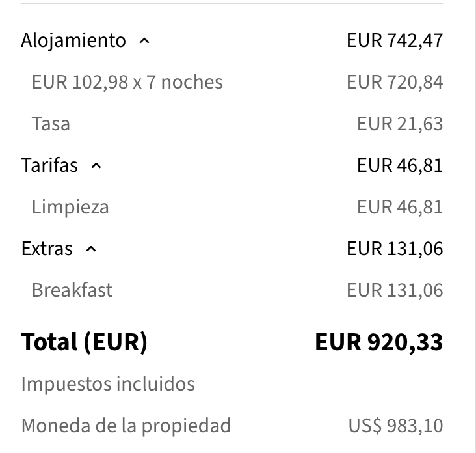Viewport: 476px width, 453px height.
Task: Select the EUR 720,84 nightly subtotal
Action: pyautogui.click(x=394, y=82)
